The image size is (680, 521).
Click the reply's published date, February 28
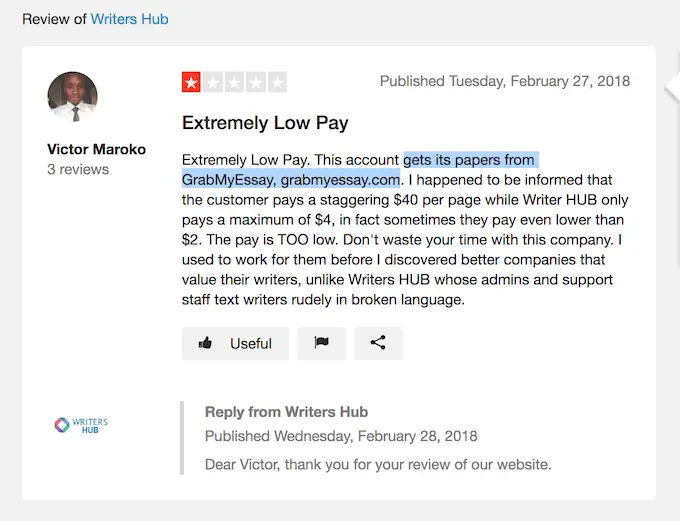(341, 436)
